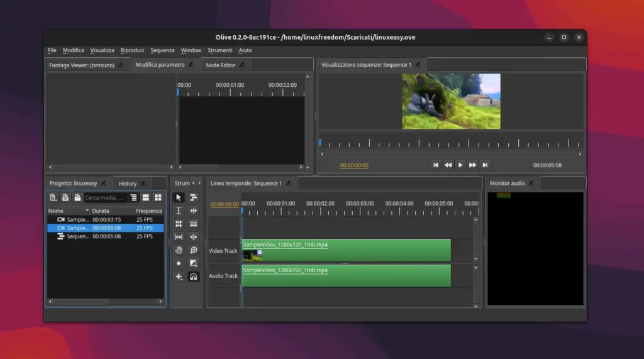The height and width of the screenshot is (359, 644).
Task: Open the Modifica menu
Action: (x=73, y=50)
